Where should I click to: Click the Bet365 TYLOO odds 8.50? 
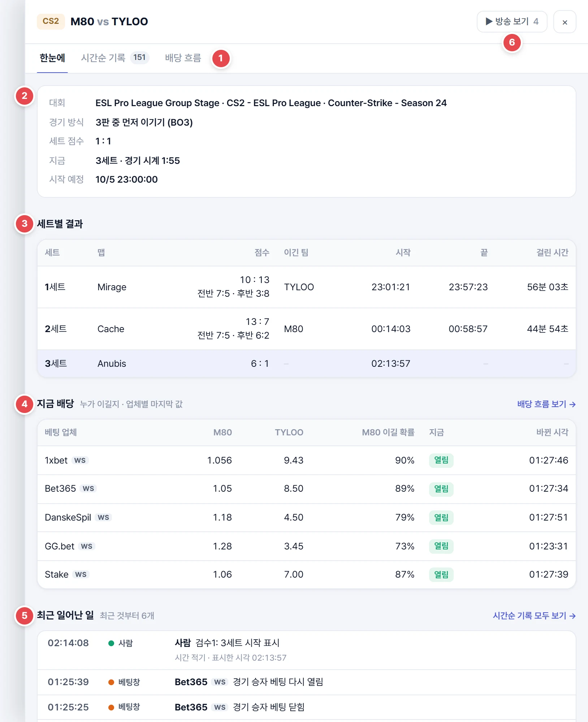[x=293, y=489]
